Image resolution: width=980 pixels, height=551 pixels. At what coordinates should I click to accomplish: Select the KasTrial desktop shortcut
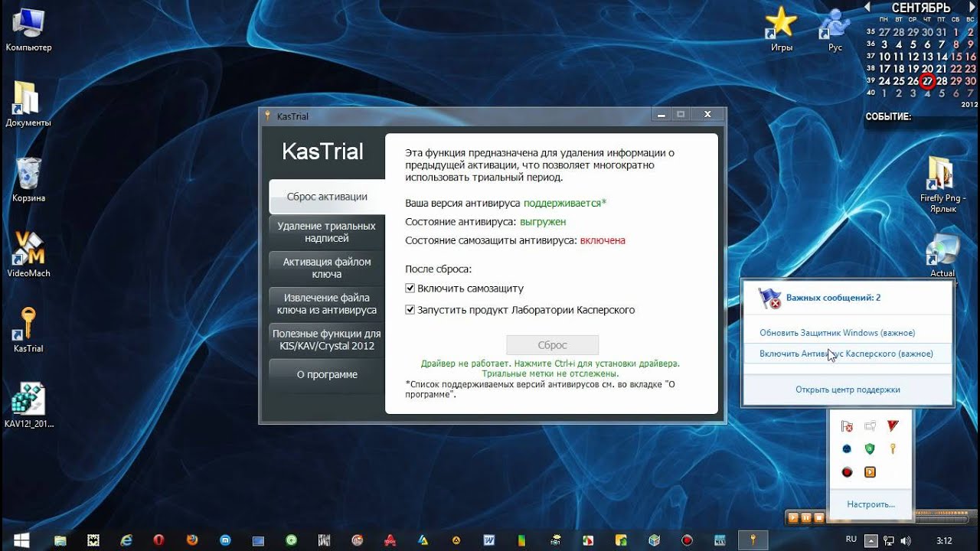(28, 330)
